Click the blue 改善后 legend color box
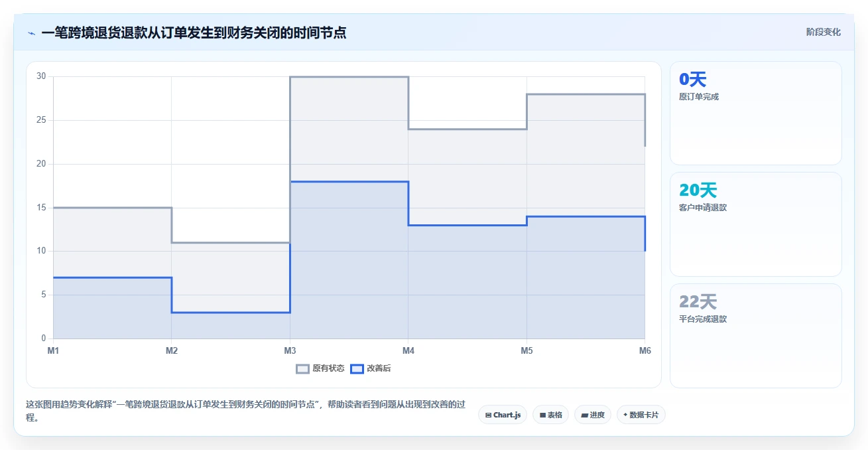 pos(357,368)
